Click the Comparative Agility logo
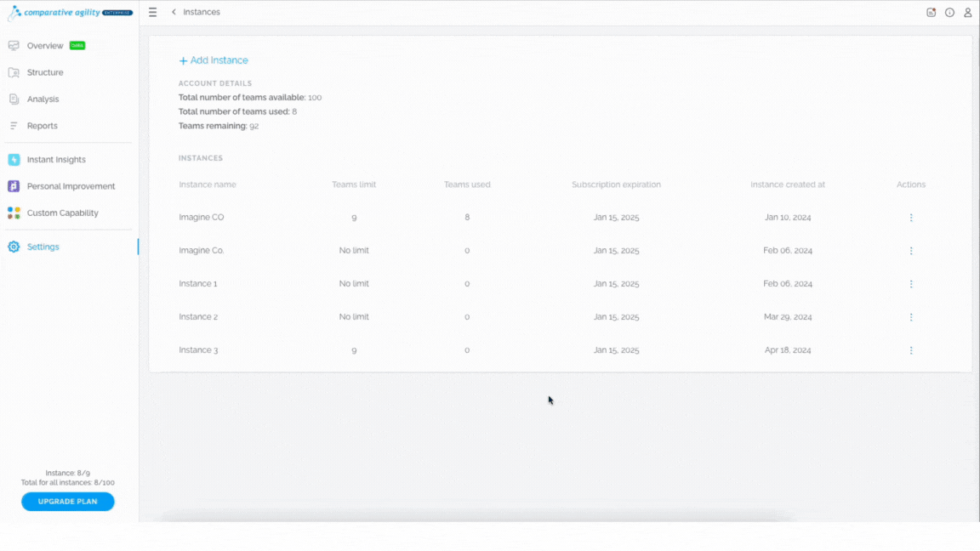The height and width of the screenshot is (551, 980). coord(70,13)
